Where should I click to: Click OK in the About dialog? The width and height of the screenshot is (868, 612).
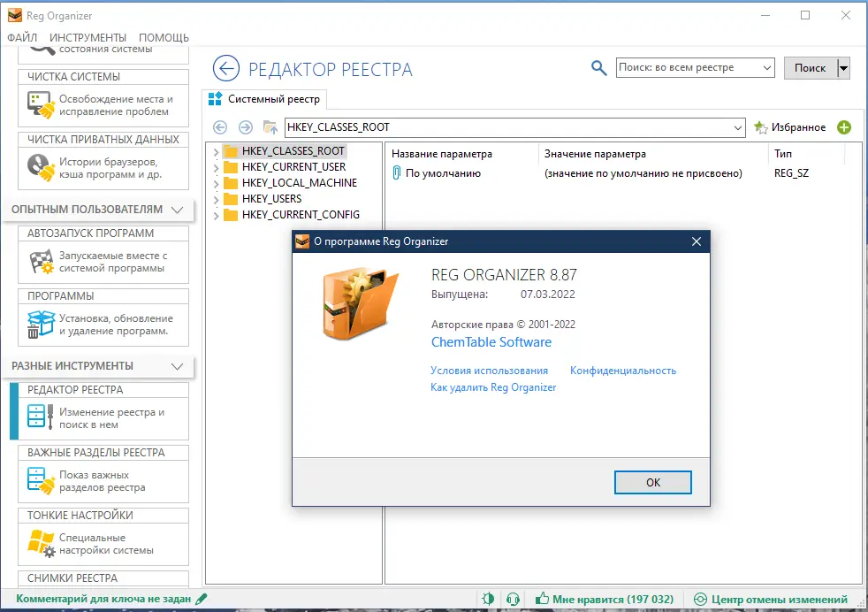[652, 482]
